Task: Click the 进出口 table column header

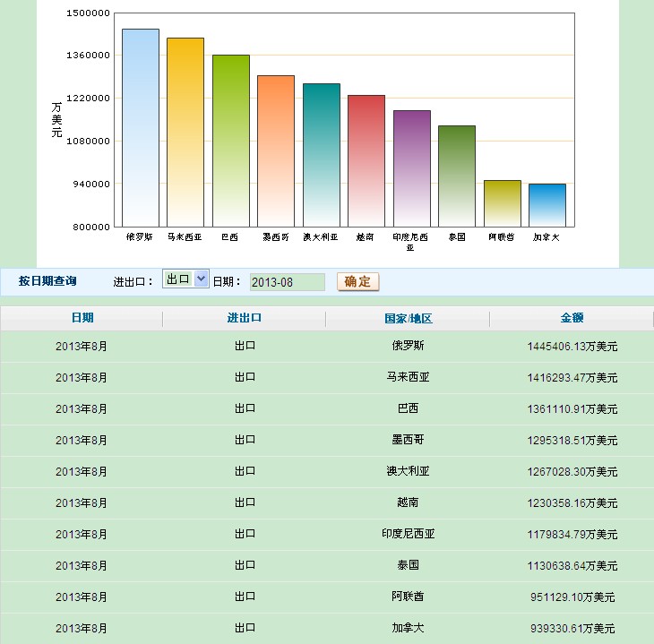Action: (245, 318)
